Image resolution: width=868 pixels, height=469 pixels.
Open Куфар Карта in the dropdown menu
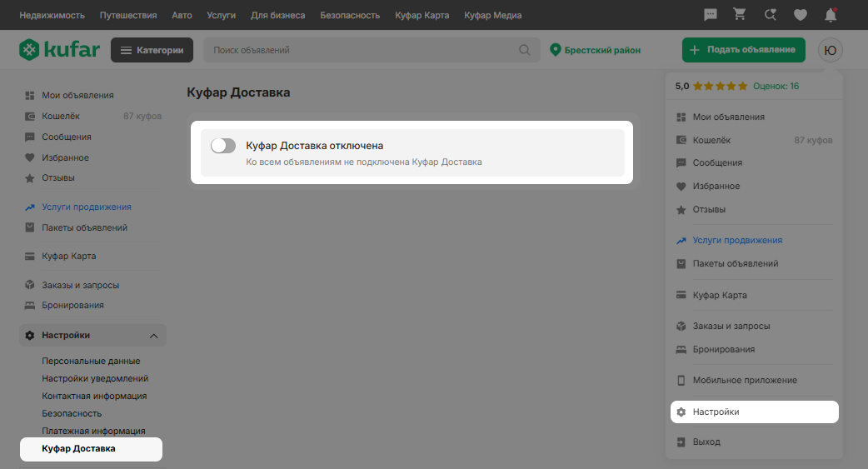[720, 295]
